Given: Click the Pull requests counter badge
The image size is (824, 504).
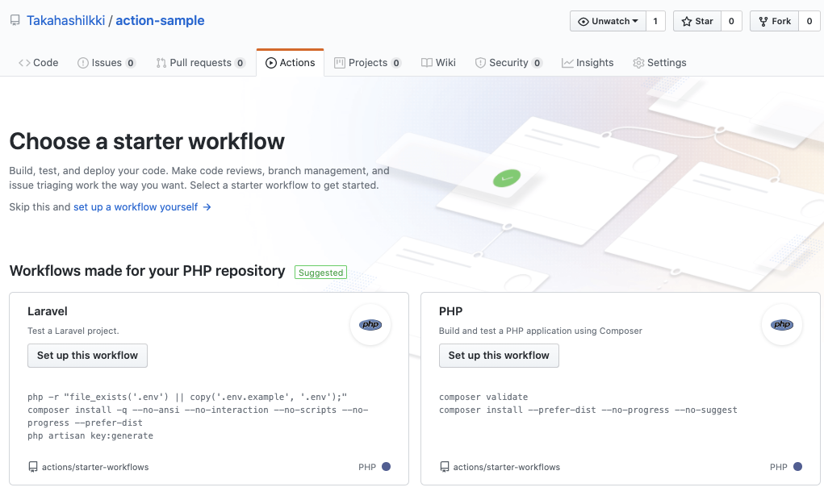Looking at the screenshot, I should tap(241, 63).
